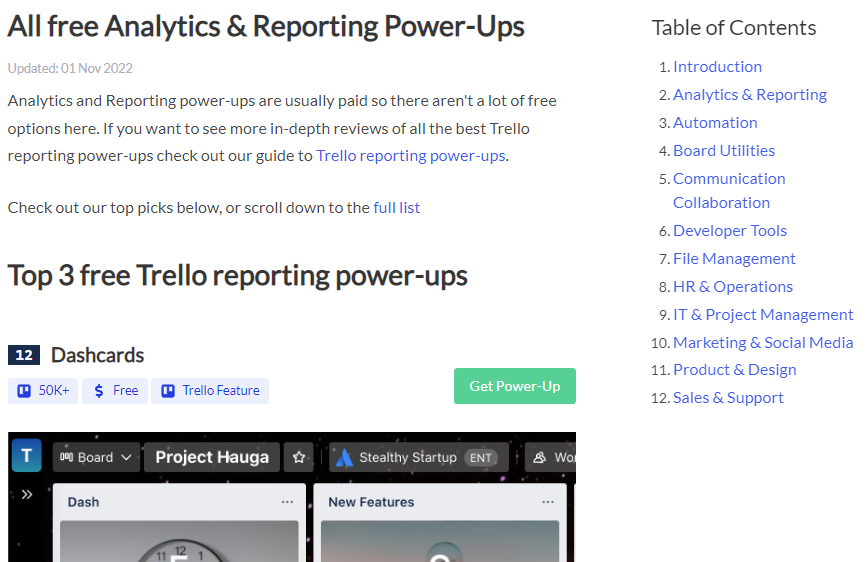Click the All free Analytics & Reporting heading
868x562 pixels.
(x=266, y=27)
